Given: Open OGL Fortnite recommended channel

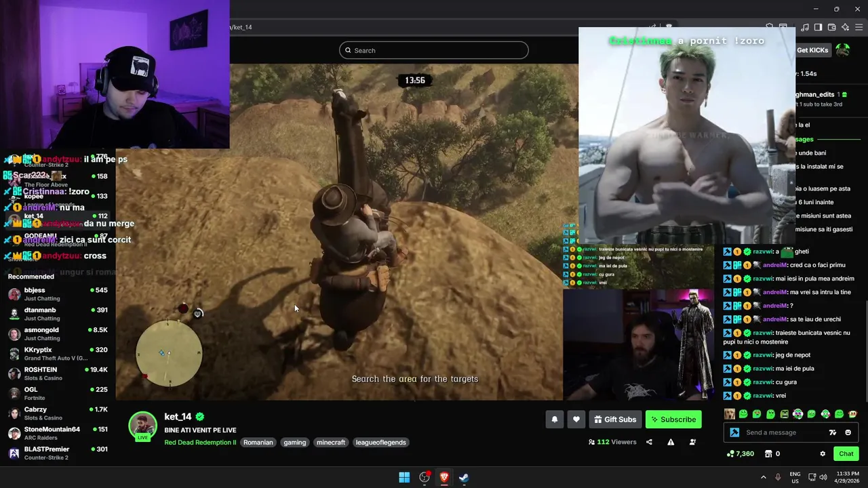Looking at the screenshot, I should click(x=58, y=393).
